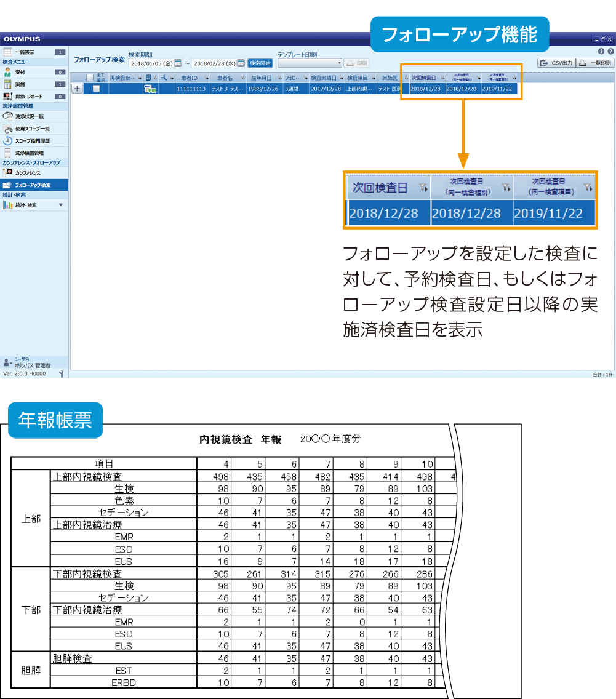Image resolution: width=616 pixels, height=699 pixels.
Task: Toggle the 全て選択 select-all checkbox
Action: pos(90,78)
